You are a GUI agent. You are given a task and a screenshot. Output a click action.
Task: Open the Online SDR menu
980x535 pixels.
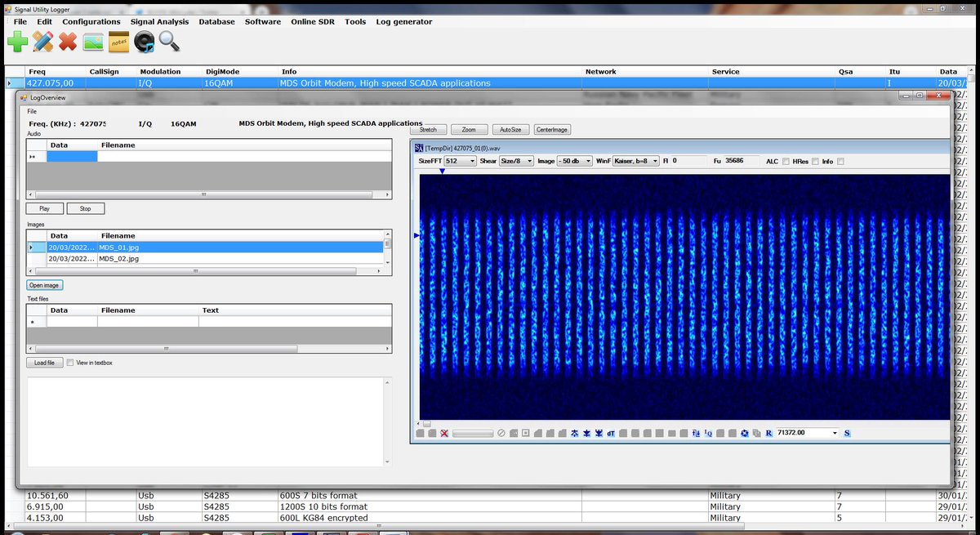(313, 22)
